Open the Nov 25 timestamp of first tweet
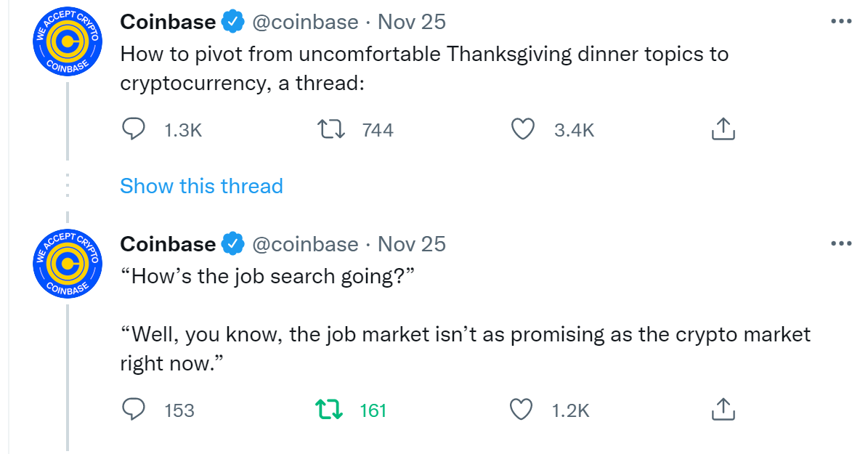868x454 pixels. 411,22
